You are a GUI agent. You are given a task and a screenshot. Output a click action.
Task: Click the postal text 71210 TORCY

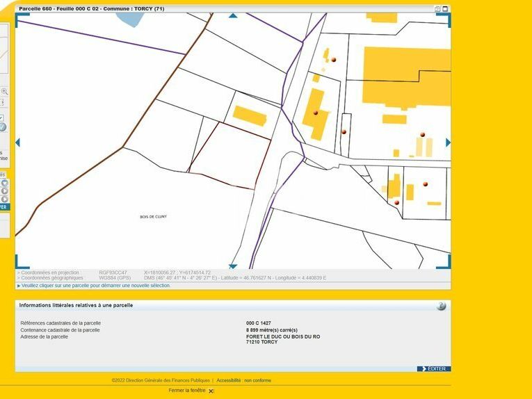(x=262, y=342)
